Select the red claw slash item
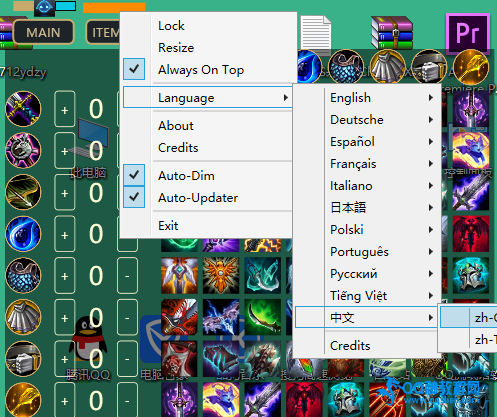The height and width of the screenshot is (417, 497). tap(388, 399)
